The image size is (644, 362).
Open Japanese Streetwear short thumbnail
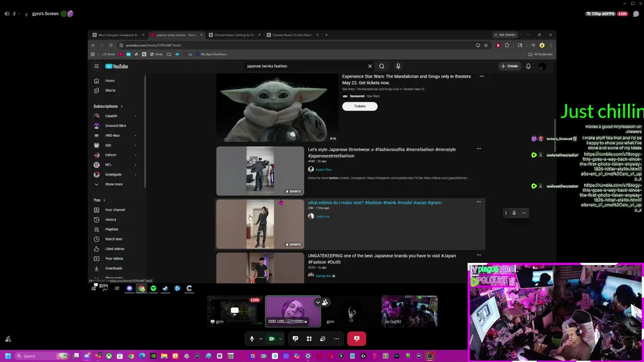point(260,171)
